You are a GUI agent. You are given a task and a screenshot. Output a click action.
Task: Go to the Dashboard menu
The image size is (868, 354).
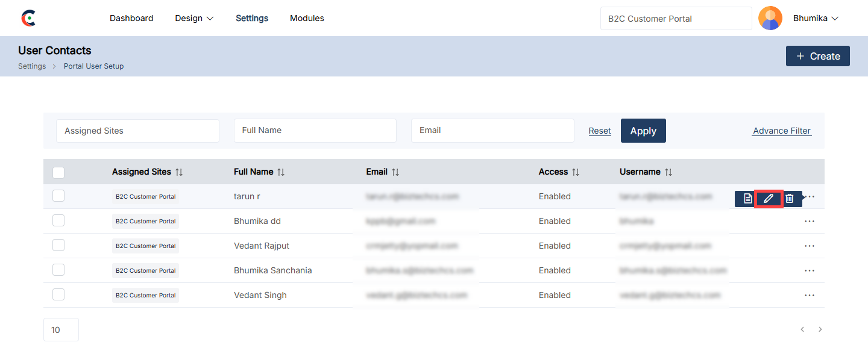[x=131, y=18]
